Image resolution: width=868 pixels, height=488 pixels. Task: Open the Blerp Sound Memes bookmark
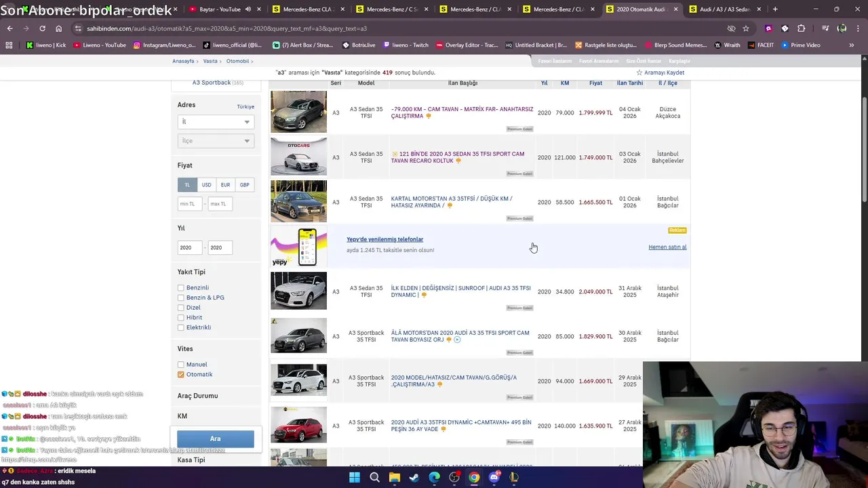pyautogui.click(x=675, y=45)
